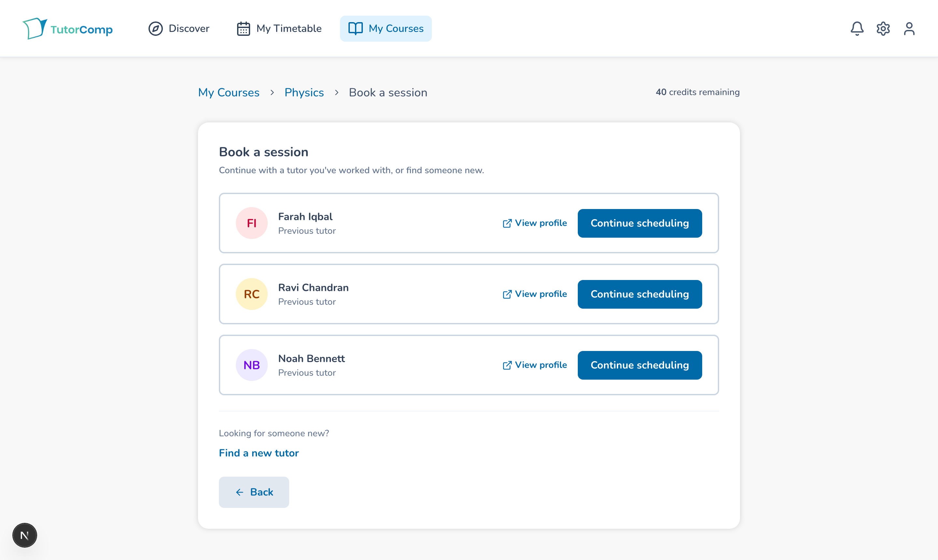This screenshot has height=560, width=938.
Task: Click the Noah Bennett name
Action: tap(311, 358)
